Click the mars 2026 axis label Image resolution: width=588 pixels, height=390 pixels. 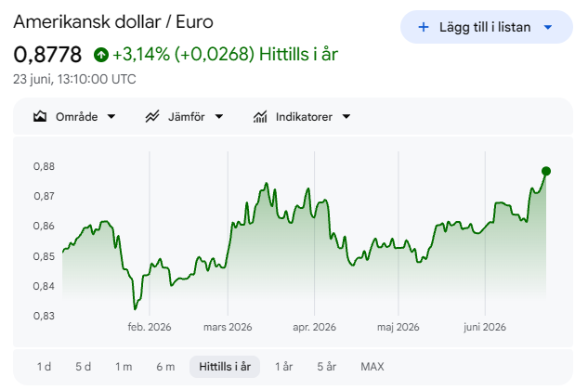coord(228,327)
